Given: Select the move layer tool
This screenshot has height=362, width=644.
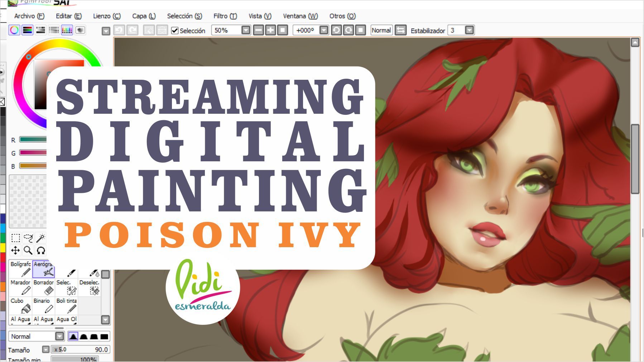Looking at the screenshot, I should click(x=15, y=250).
